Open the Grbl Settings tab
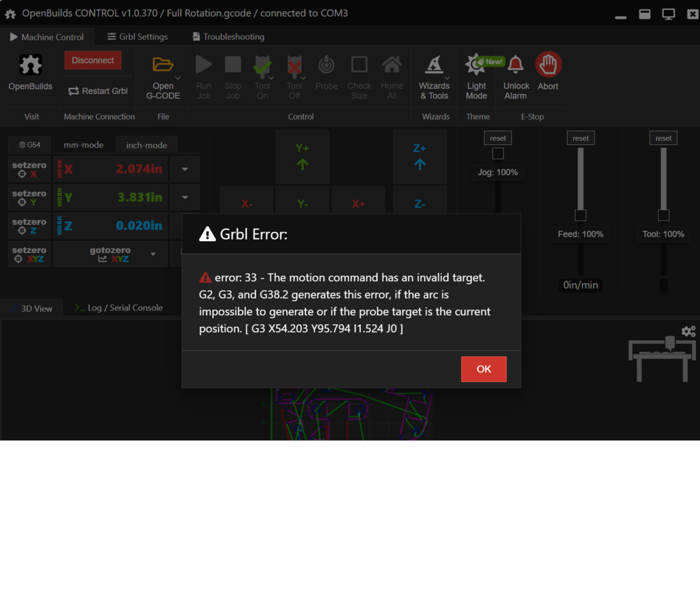 click(138, 37)
